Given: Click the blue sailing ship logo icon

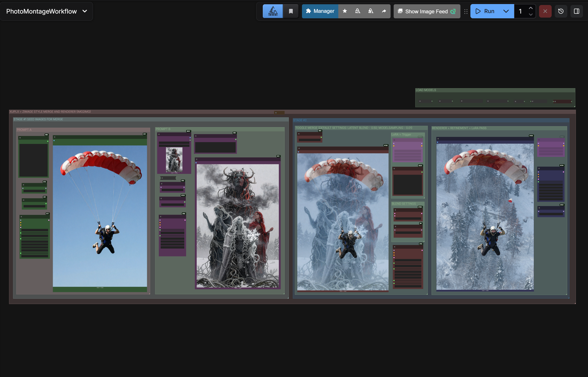Looking at the screenshot, I should point(272,11).
